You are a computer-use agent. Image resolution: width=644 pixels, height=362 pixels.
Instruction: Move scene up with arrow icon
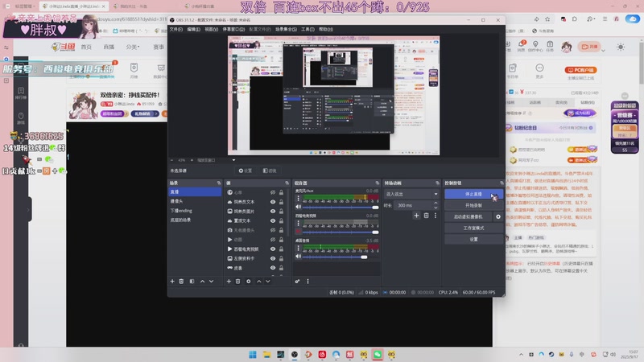[x=203, y=281]
